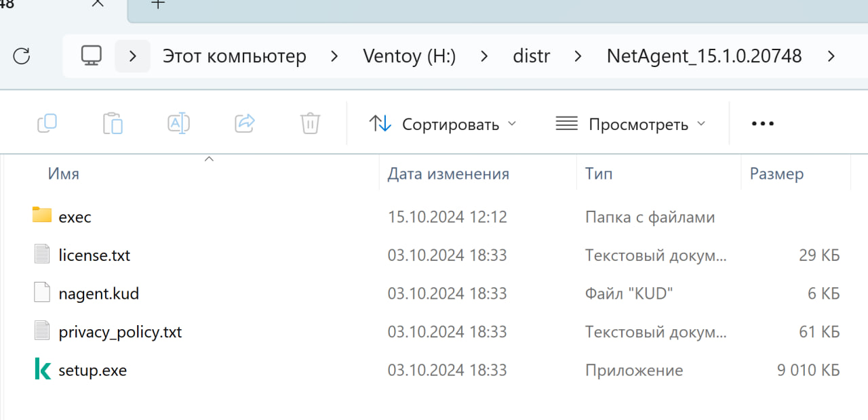
Task: Click the Copy icon in toolbar
Action: coord(47,123)
